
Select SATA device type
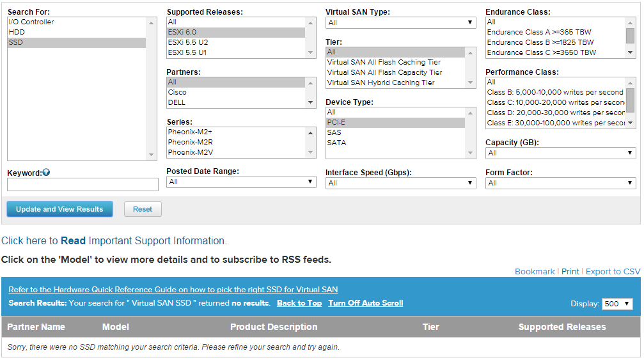395,143
